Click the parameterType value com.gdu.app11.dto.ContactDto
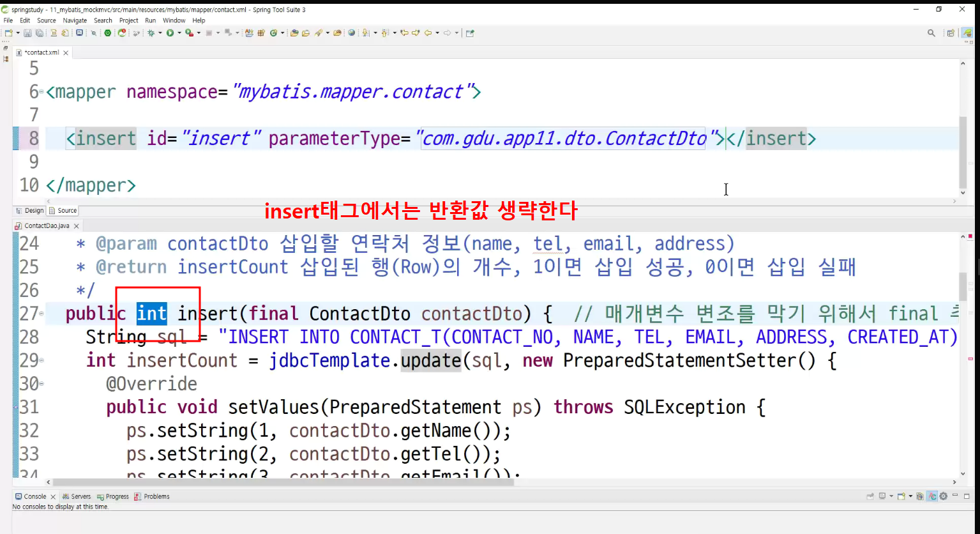 (564, 139)
